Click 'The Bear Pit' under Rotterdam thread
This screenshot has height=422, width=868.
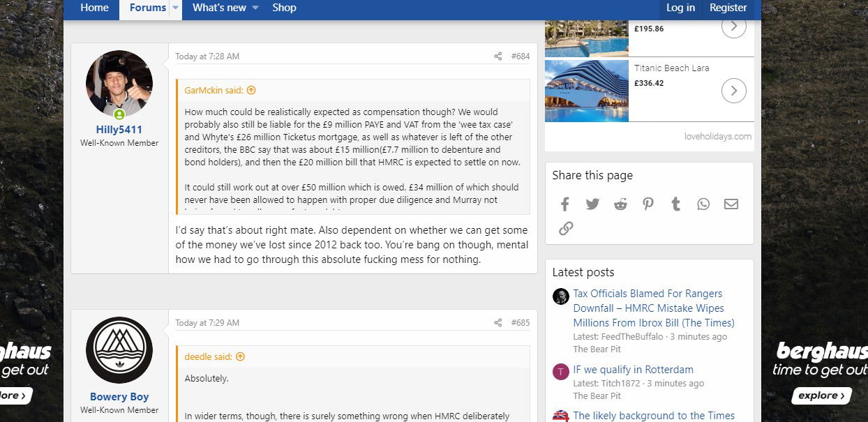click(597, 396)
